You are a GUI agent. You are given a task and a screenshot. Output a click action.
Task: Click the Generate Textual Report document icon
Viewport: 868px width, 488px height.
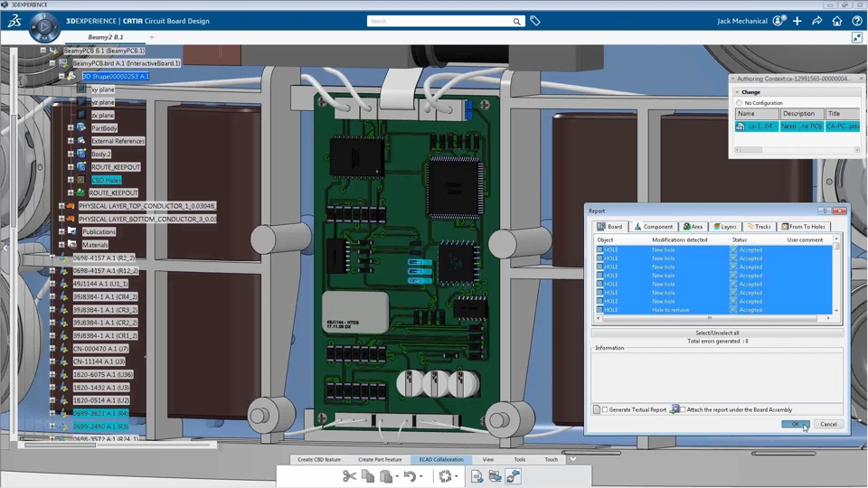[x=597, y=409]
